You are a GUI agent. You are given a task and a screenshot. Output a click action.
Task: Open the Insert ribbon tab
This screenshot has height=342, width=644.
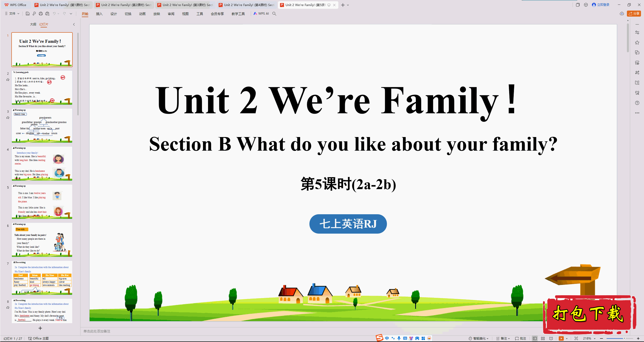point(99,14)
